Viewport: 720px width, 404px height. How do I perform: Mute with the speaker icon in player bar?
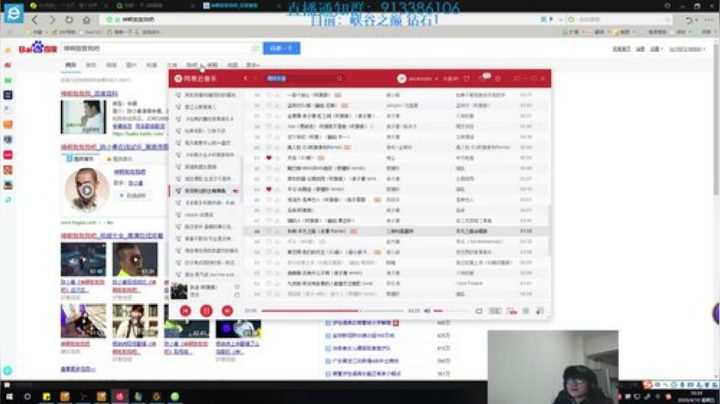427,311
